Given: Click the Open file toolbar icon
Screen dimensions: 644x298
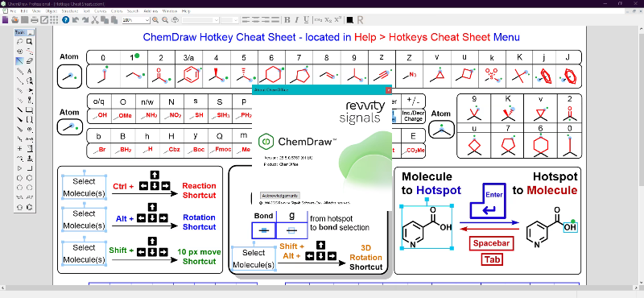Looking at the screenshot, I should pyautogui.click(x=14, y=19).
